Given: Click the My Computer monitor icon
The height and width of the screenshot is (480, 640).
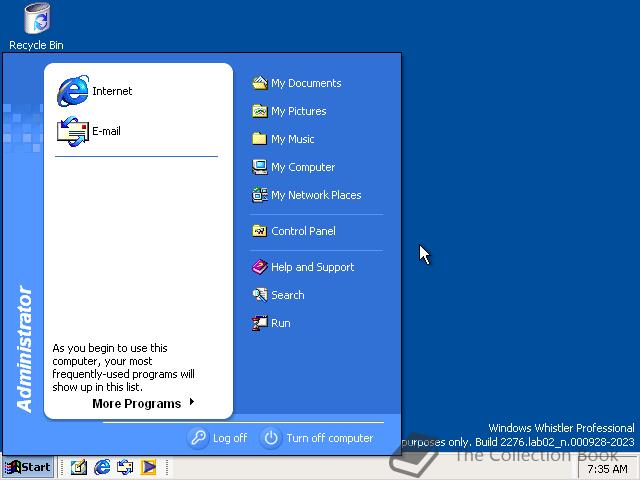Looking at the screenshot, I should [x=260, y=167].
